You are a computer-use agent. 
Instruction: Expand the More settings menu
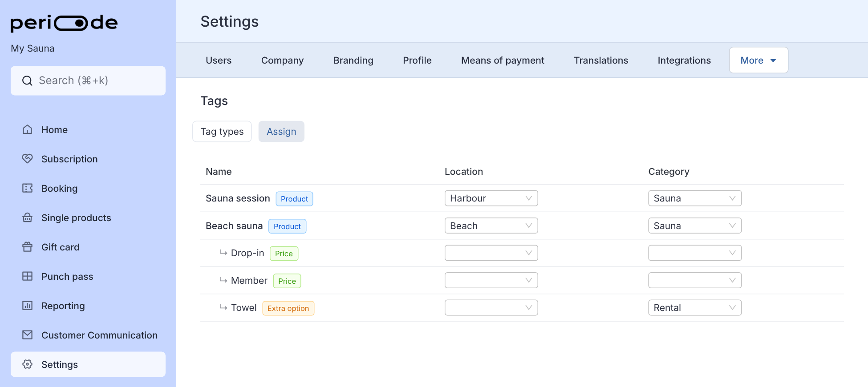[x=758, y=60]
